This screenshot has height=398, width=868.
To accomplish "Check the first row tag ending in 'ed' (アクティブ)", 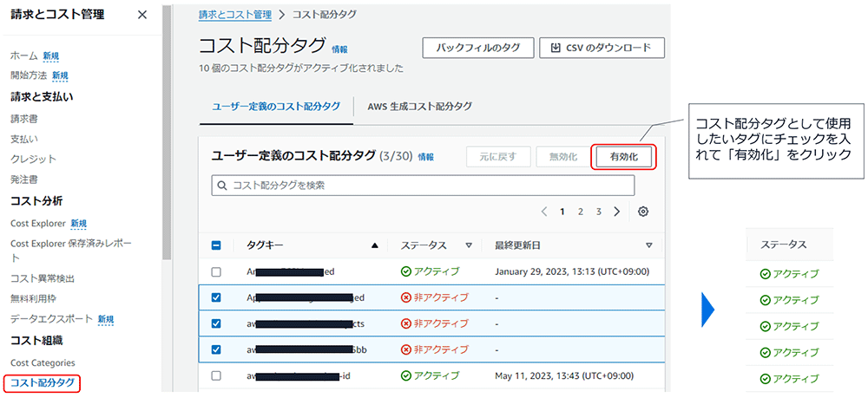I will tap(216, 271).
